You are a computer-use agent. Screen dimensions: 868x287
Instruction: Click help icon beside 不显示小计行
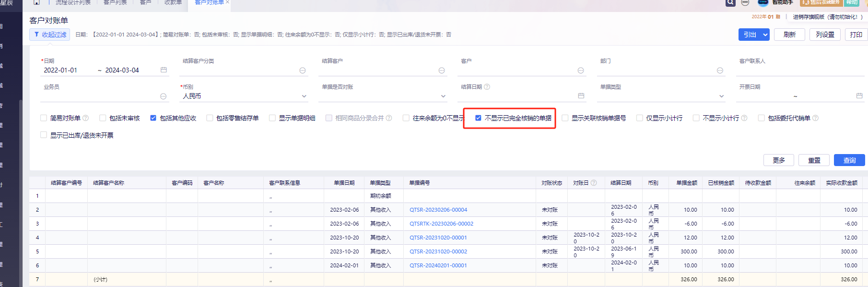(744, 118)
